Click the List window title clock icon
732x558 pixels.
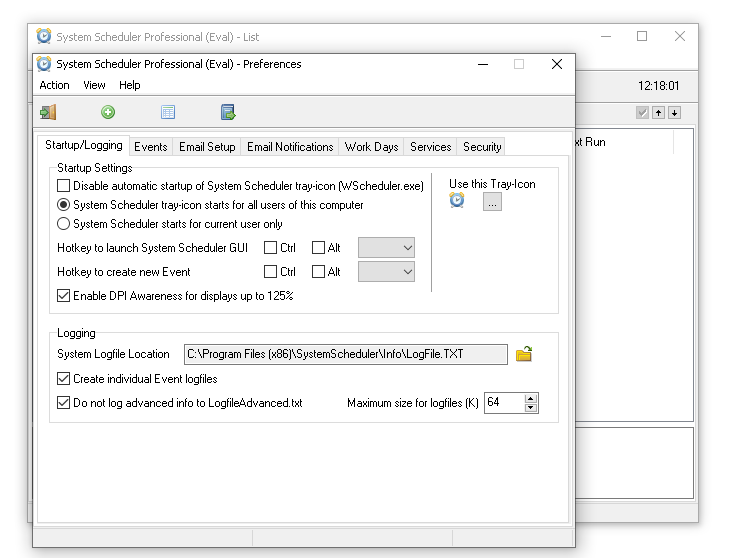(44, 36)
